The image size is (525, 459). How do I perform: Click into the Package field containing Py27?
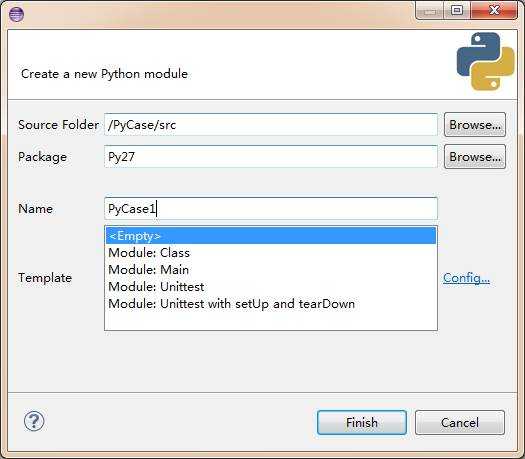point(271,157)
